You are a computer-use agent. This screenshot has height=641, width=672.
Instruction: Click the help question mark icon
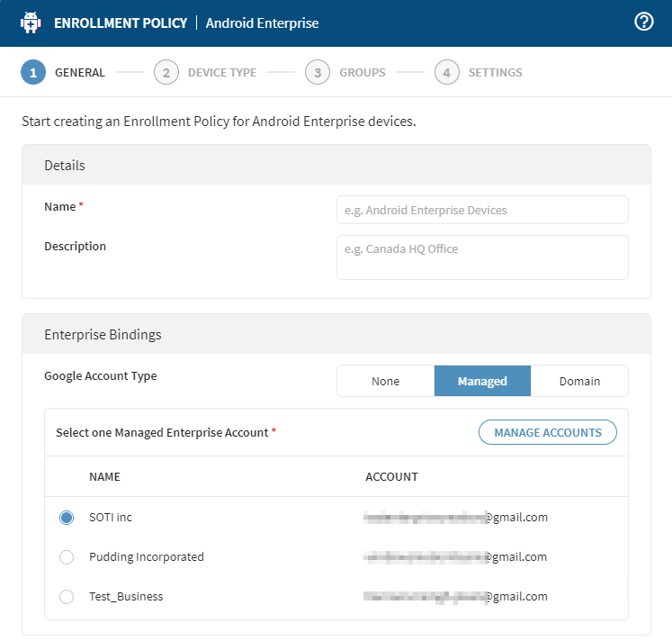pyautogui.click(x=643, y=23)
